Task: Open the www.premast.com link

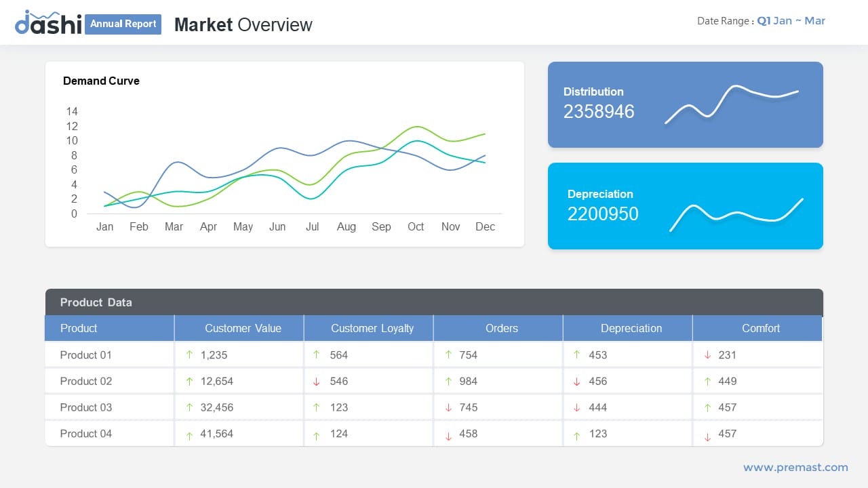Action: click(795, 467)
